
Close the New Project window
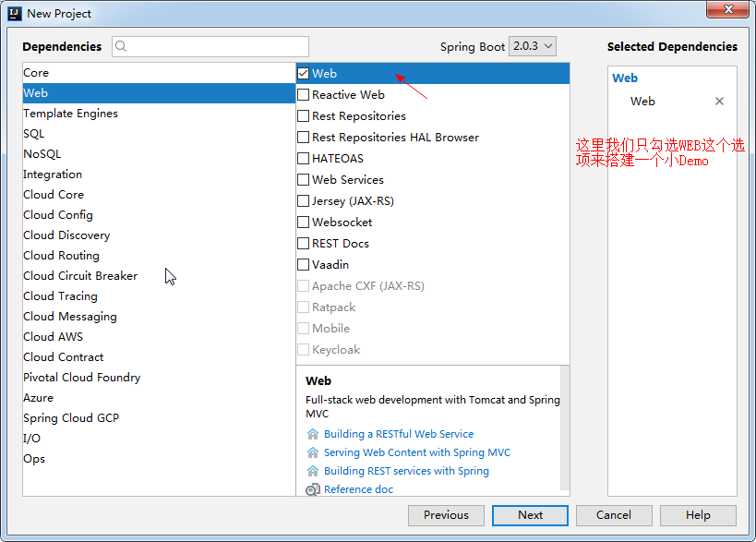(728, 9)
